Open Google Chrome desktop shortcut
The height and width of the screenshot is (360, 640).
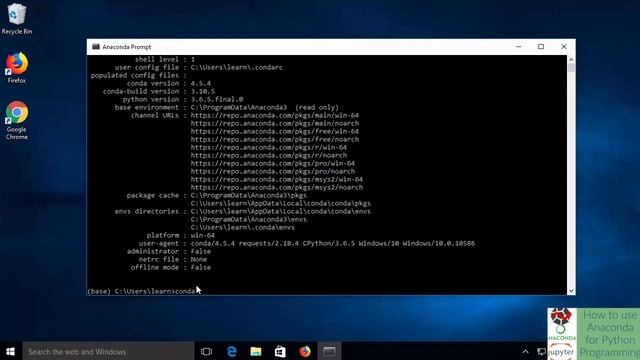coord(16,120)
